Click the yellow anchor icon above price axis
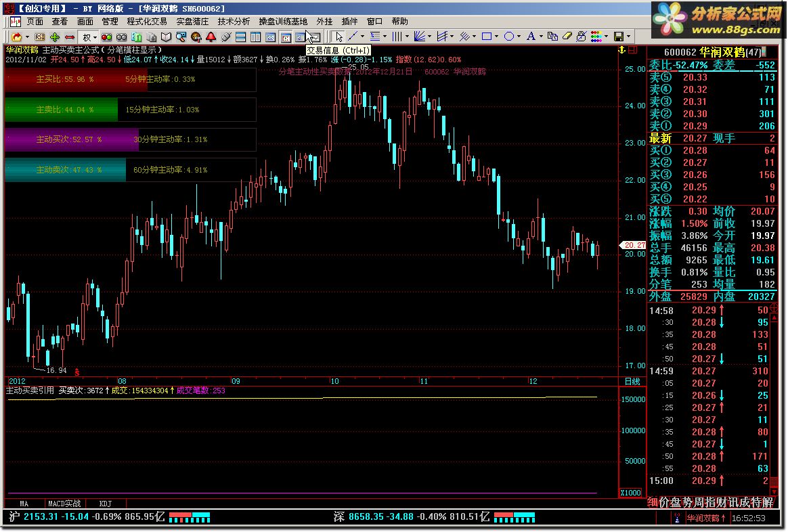788x532 pixels. (622, 49)
